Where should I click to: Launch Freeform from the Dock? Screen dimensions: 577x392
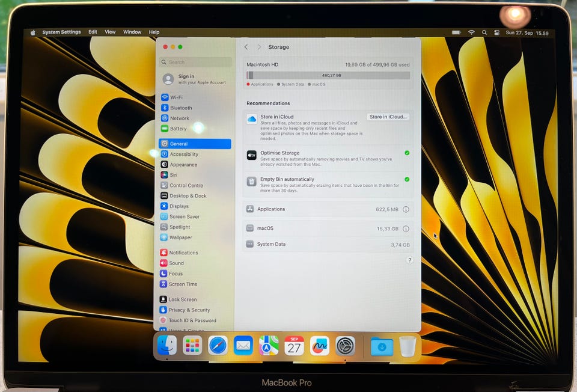click(x=319, y=346)
